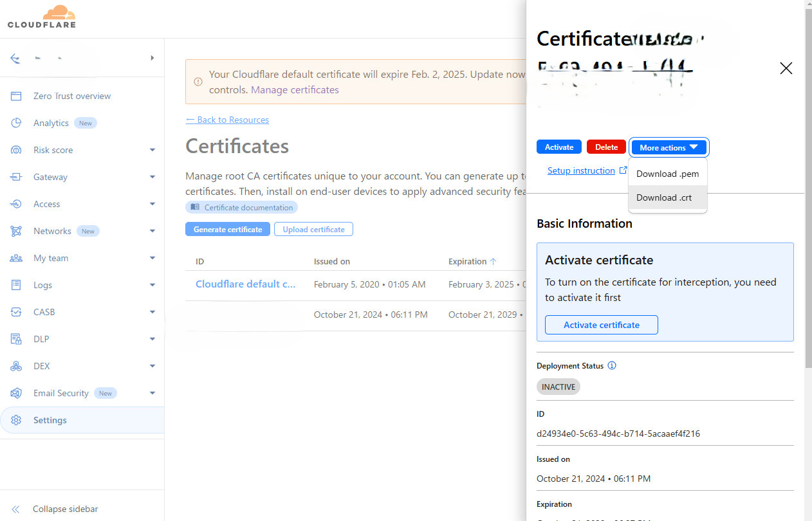Click the Deployment Status info icon
812x521 pixels.
pos(612,365)
